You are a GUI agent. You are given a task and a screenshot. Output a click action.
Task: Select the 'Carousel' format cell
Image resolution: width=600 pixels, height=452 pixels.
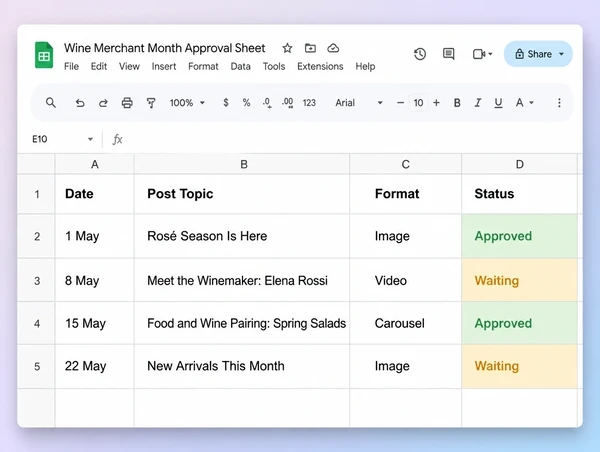406,323
